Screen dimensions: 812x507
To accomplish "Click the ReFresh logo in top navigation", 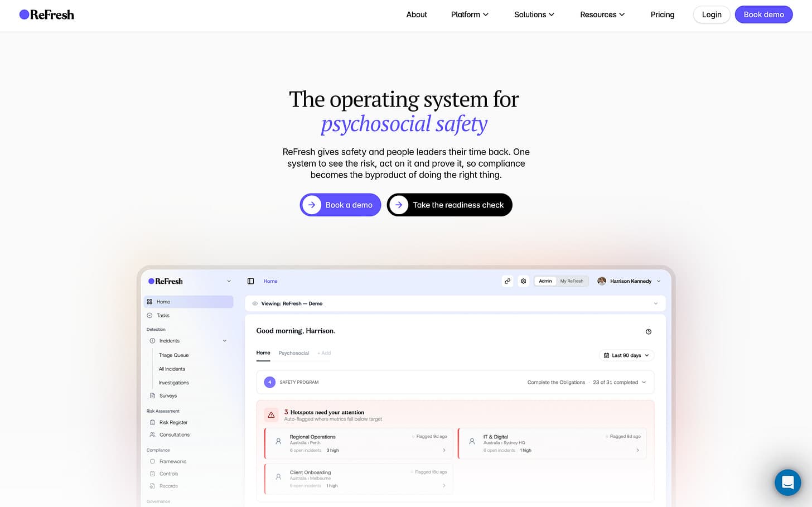I will [x=47, y=15].
